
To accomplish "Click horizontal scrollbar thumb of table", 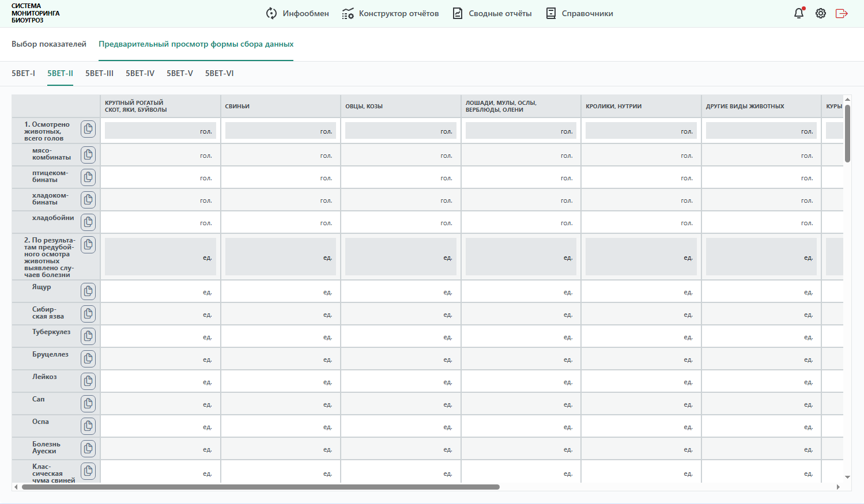I will pos(261,487).
